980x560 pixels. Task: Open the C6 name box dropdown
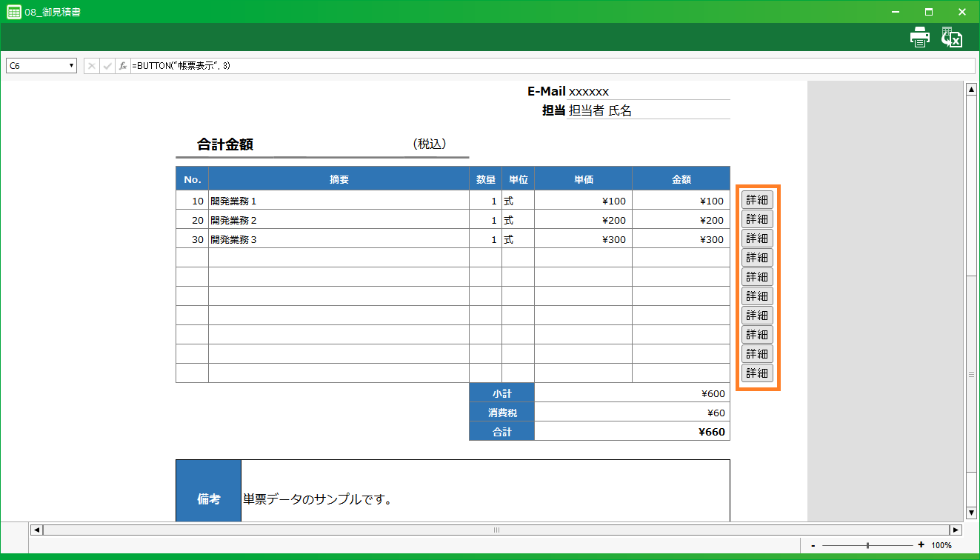coord(72,66)
